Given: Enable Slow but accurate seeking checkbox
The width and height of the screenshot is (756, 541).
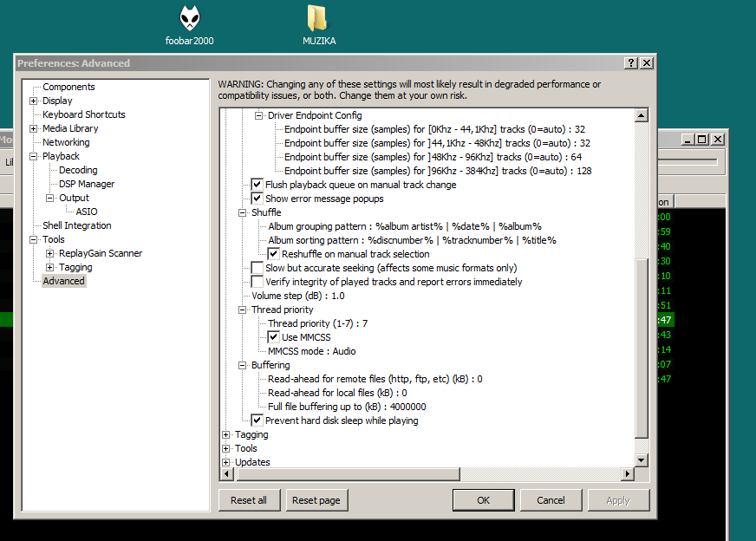Looking at the screenshot, I should 257,268.
